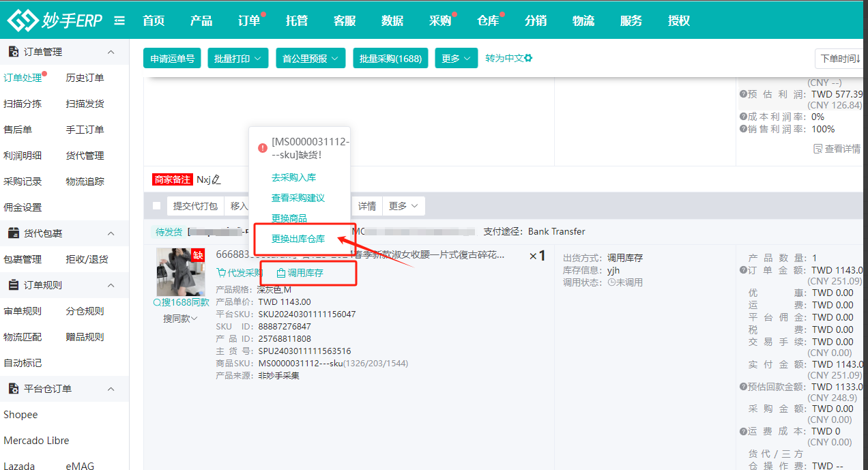Collapse the 平台仓订单 sidebar section

pyautogui.click(x=111, y=389)
